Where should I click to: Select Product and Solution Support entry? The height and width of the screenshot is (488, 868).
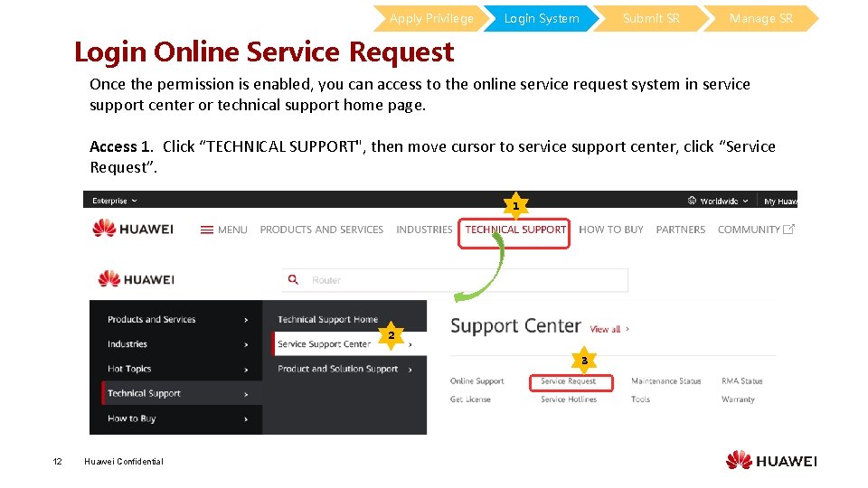tap(337, 369)
